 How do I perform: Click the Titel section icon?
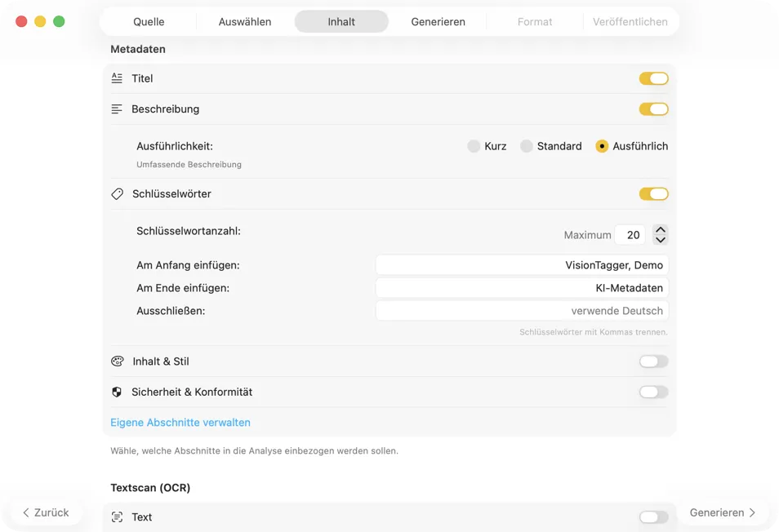pos(117,78)
